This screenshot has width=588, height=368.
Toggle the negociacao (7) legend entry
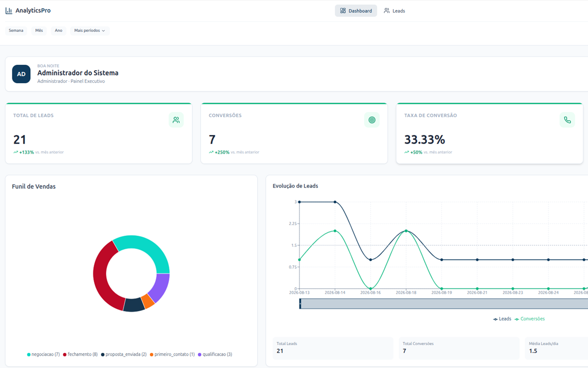(43, 355)
